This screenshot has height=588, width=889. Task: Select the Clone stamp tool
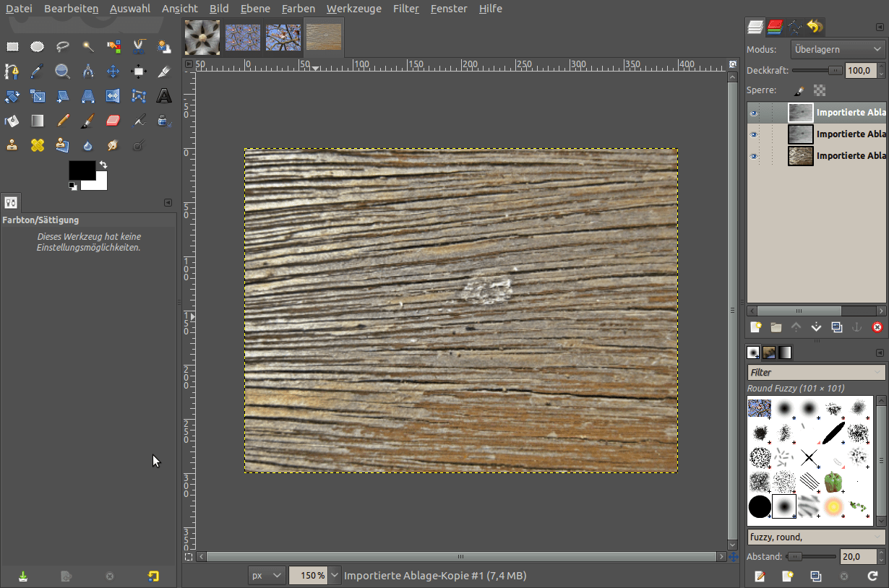[12, 144]
